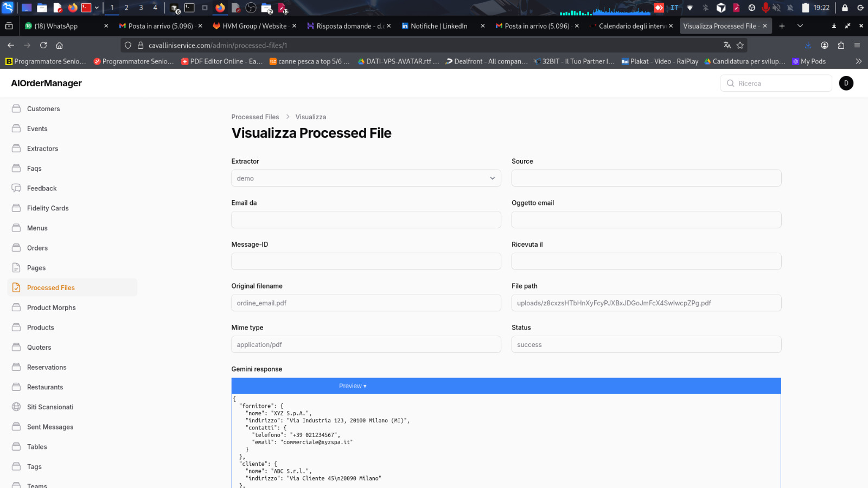Show more bookmarks with the overflow chevron
This screenshot has height=488, width=868.
(x=858, y=61)
